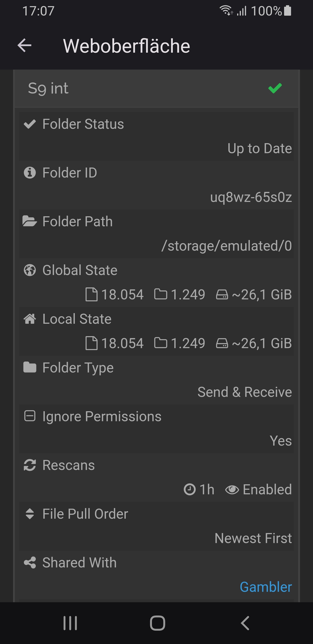Tap the Folder ID info icon
This screenshot has width=313, height=644.
click(x=30, y=173)
